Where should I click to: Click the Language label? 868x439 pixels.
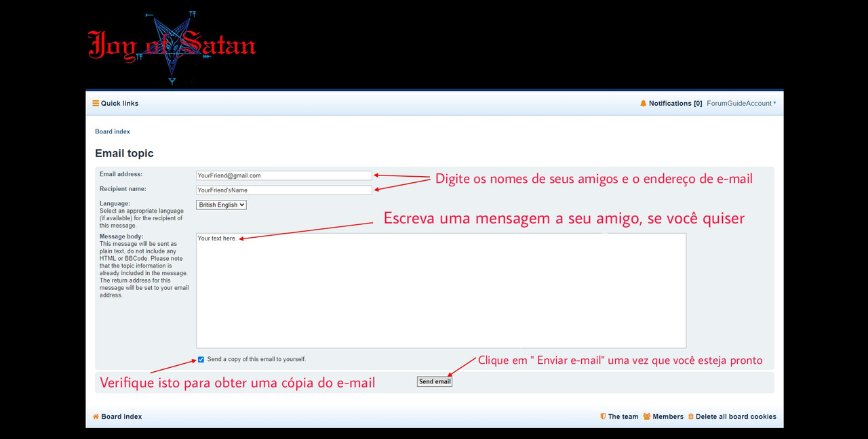coord(115,203)
